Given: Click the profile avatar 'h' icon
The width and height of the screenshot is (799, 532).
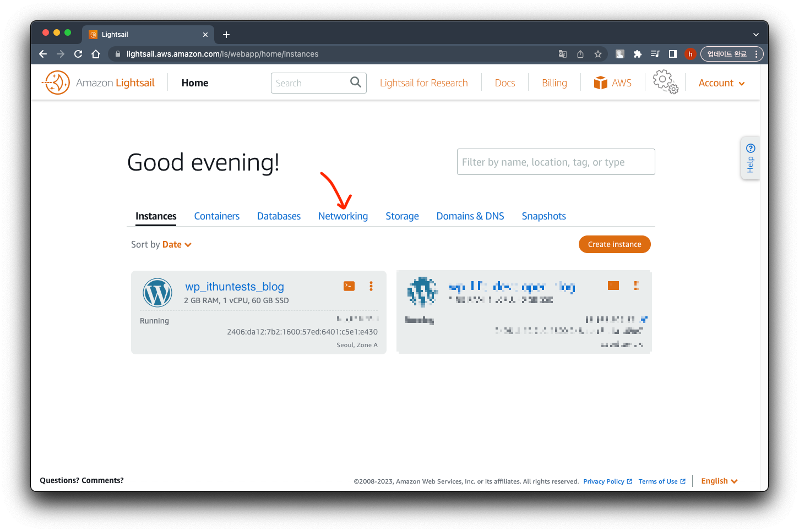Looking at the screenshot, I should [x=691, y=54].
